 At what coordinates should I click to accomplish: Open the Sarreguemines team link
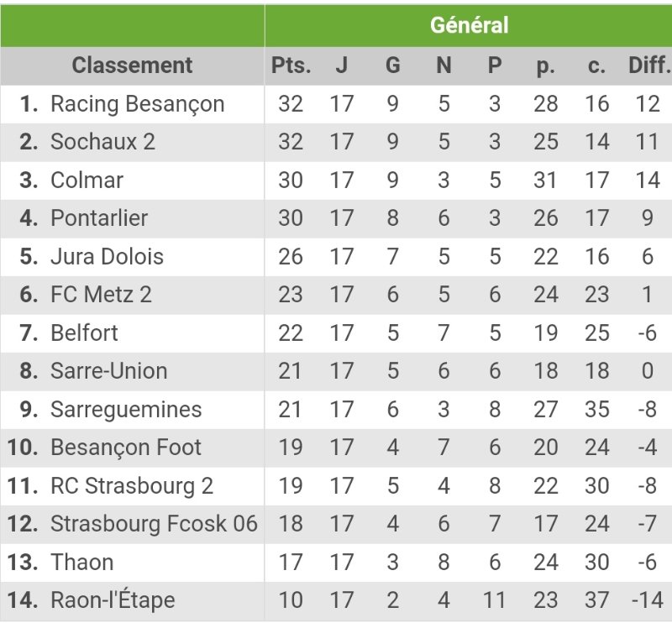coord(126,410)
